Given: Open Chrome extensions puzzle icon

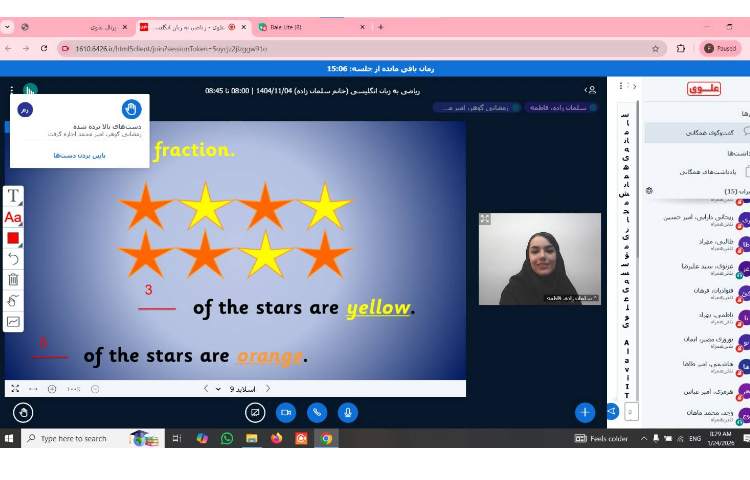Looking at the screenshot, I should tap(681, 48).
